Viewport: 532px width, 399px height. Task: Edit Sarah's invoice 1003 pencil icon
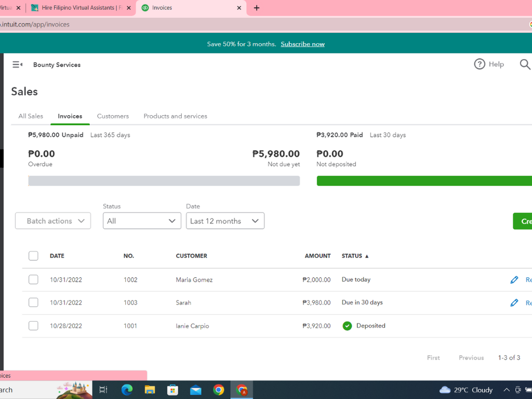[x=514, y=303]
